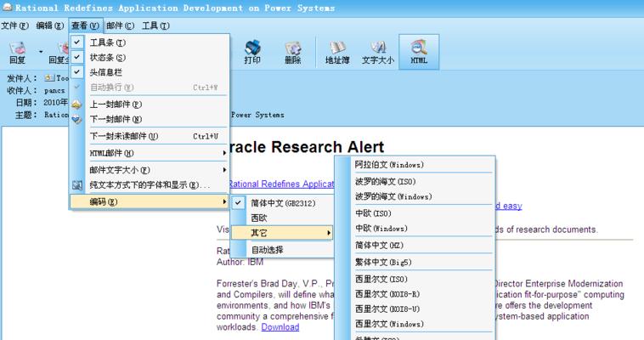Uncheck the 状态条 (Status bar) option
The image size is (644, 340).
(x=149, y=57)
